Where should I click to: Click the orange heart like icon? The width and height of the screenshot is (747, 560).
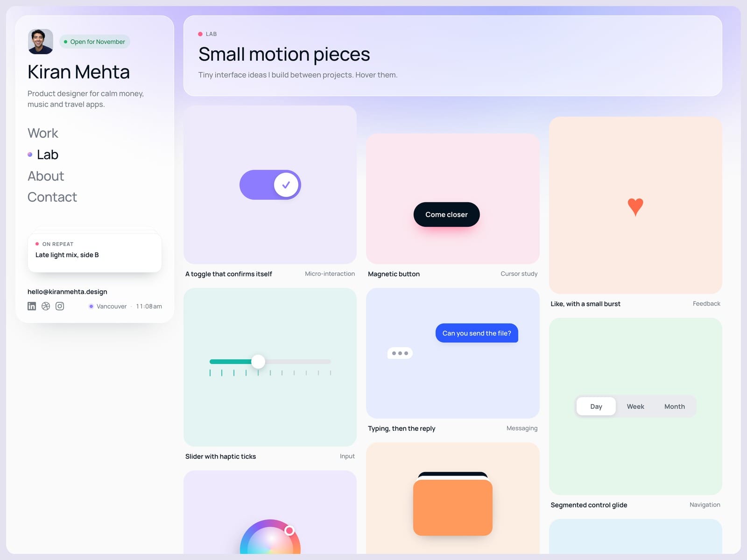pos(635,207)
